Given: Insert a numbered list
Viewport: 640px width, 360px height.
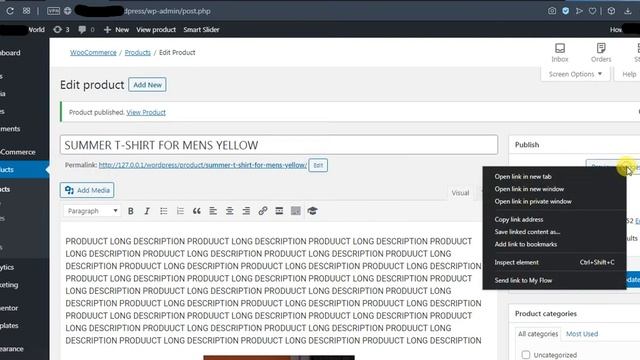Looking at the screenshot, I should point(180,211).
